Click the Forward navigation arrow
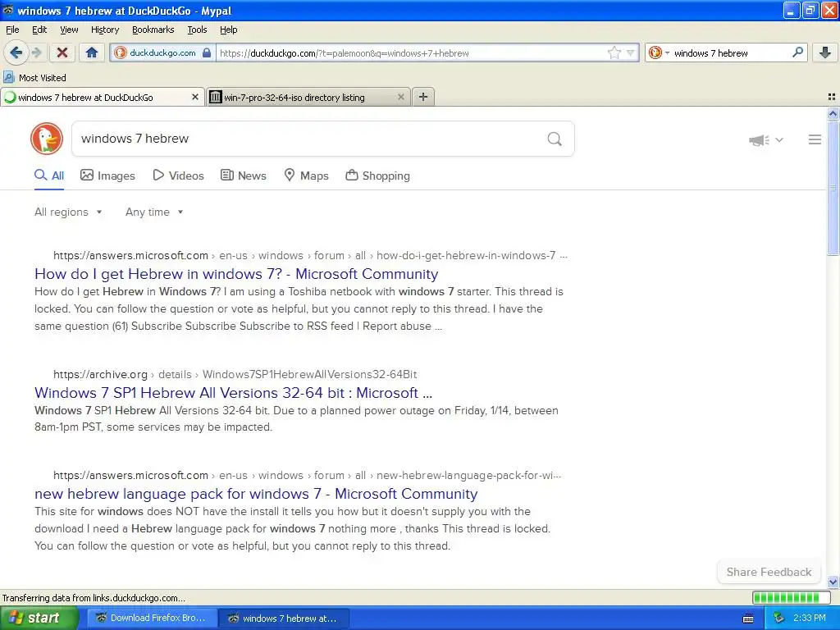 coord(36,52)
